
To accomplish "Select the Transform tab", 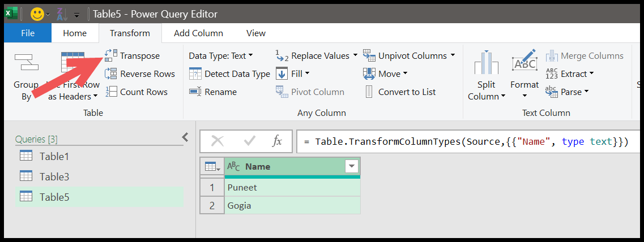I will (x=130, y=33).
